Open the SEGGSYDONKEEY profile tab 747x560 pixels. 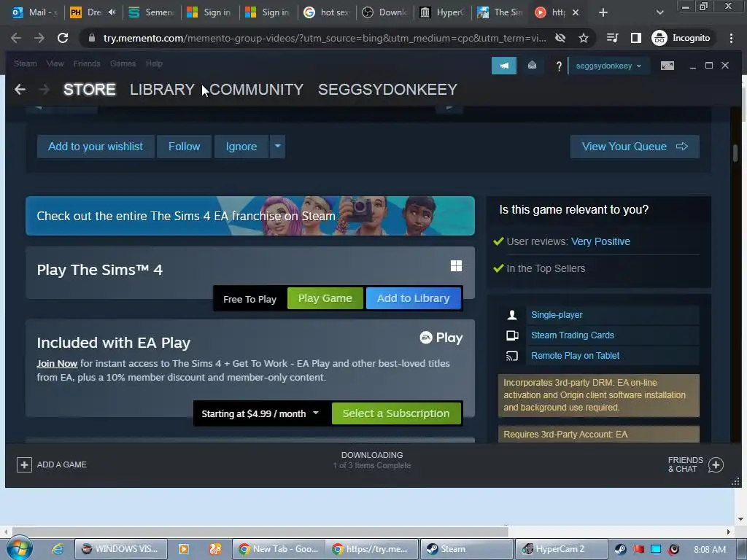pyautogui.click(x=388, y=89)
